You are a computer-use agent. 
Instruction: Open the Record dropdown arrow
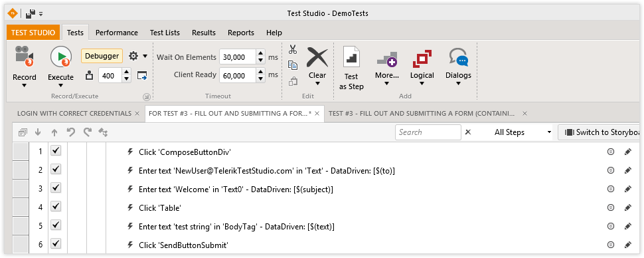[24, 86]
